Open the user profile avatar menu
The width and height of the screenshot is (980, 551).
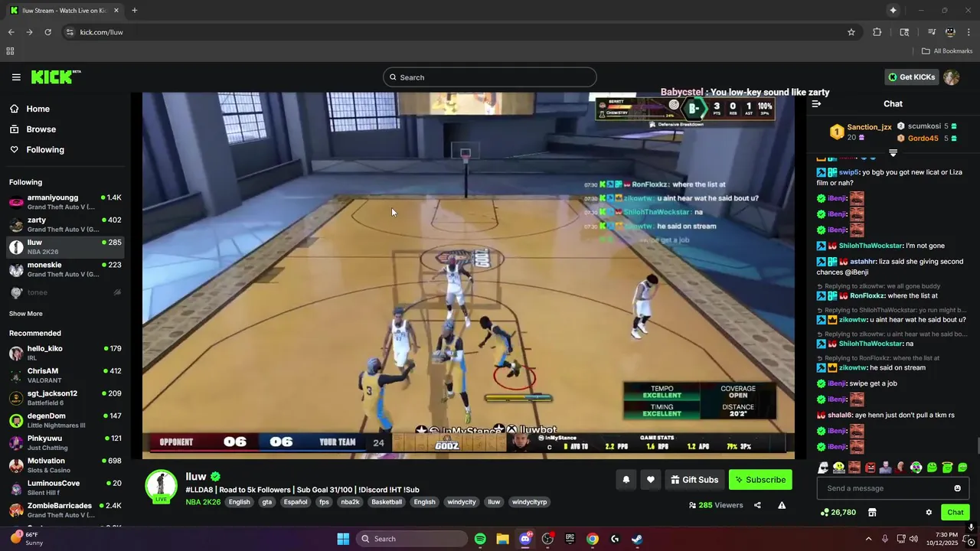point(951,77)
